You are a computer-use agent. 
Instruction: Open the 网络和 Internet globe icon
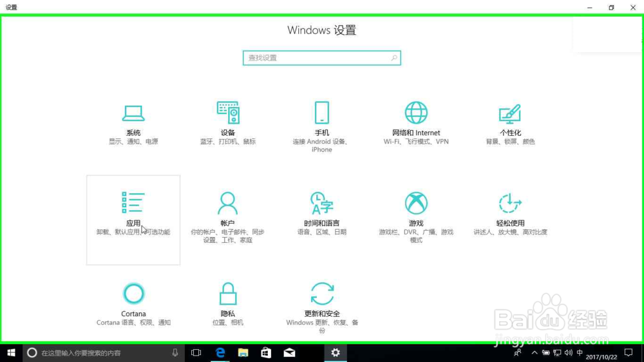416,113
